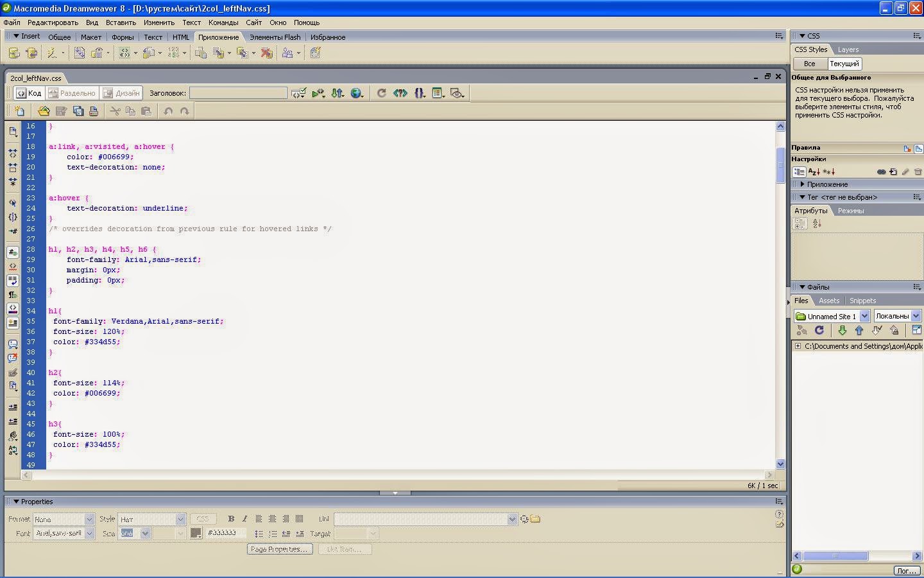The width and height of the screenshot is (924, 578).
Task: Click the Cut scissors icon
Action: (116, 111)
